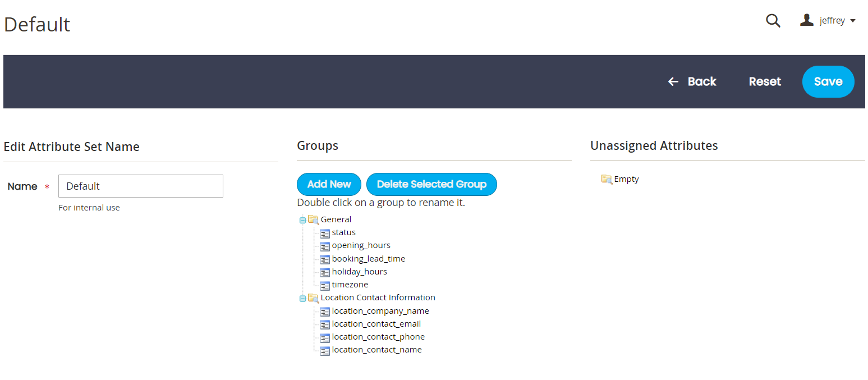The image size is (868, 380).
Task: Select the location_contact_phone attribute label
Action: pos(378,337)
